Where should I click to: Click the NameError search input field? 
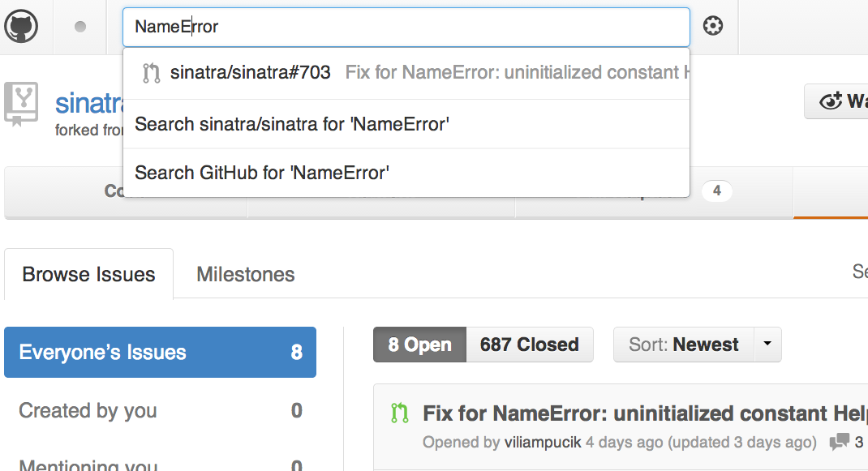point(406,27)
